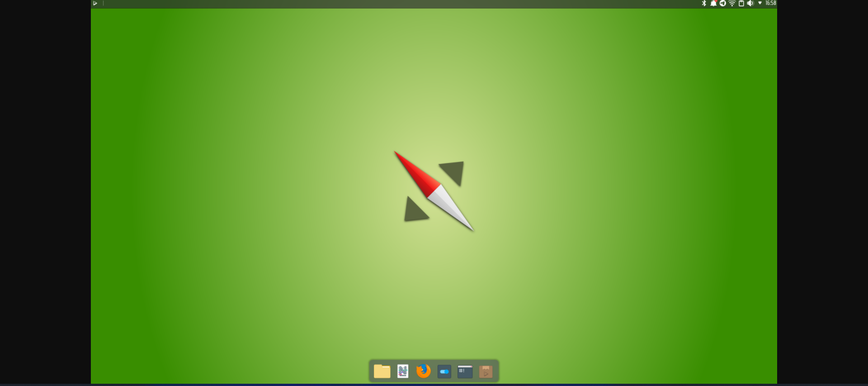Open Wi-Fi network indicator
The image size is (868, 386).
tap(732, 3)
